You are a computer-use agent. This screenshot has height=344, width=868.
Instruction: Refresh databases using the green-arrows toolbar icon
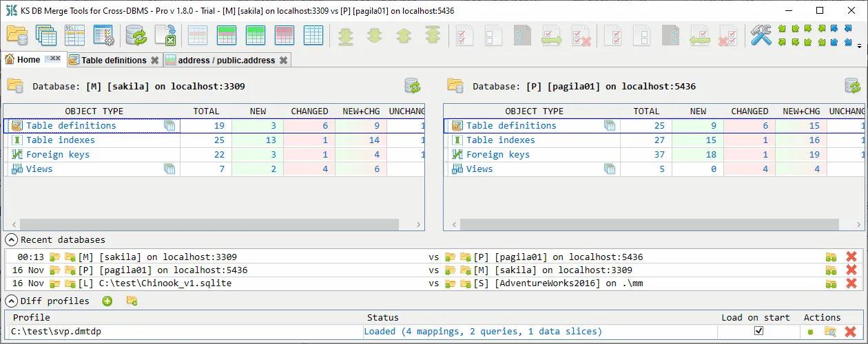pos(136,35)
